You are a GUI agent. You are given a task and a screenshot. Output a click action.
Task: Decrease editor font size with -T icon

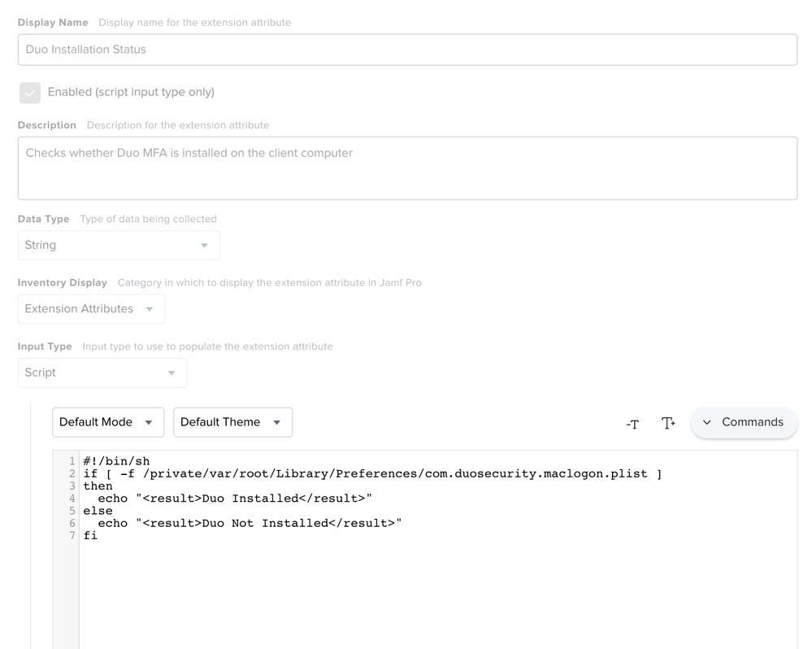tap(632, 425)
